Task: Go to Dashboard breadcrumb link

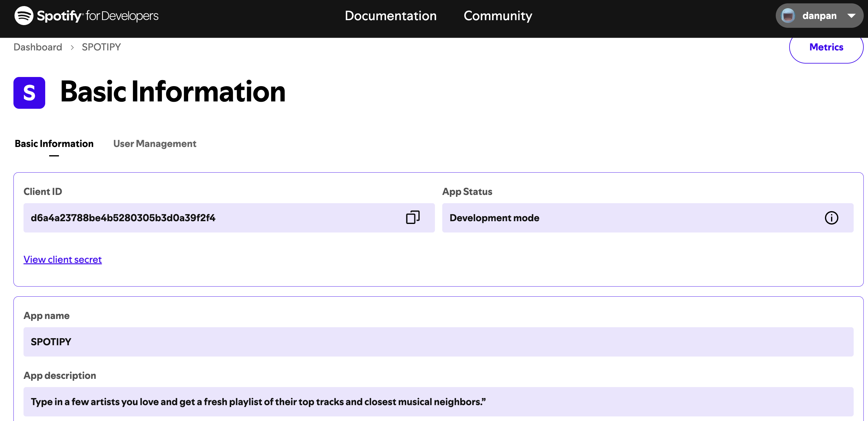Action: coord(38,47)
